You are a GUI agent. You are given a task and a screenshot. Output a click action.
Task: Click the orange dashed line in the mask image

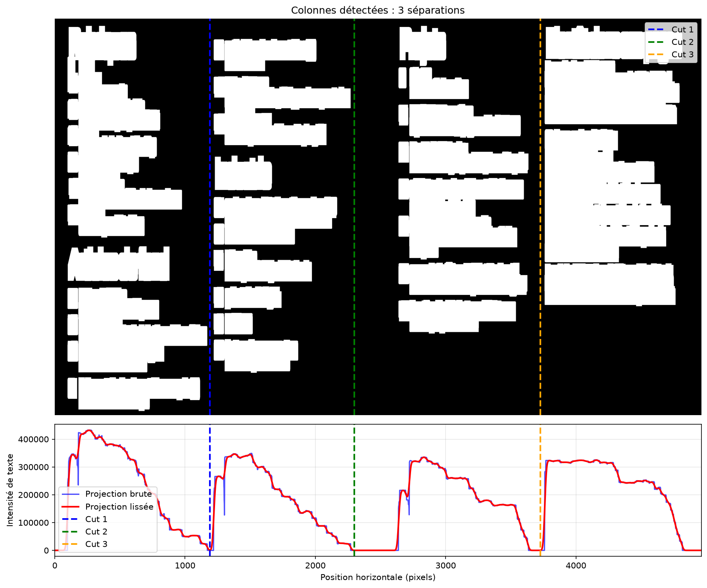tap(540, 217)
